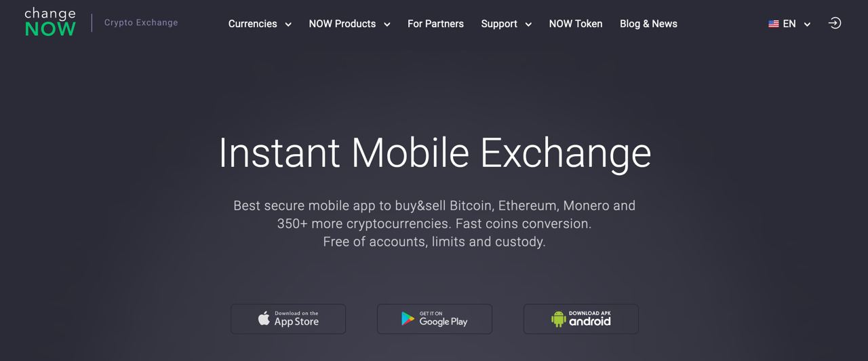868x361 pixels.
Task: Expand the NOW Products chevron
Action: pyautogui.click(x=387, y=24)
